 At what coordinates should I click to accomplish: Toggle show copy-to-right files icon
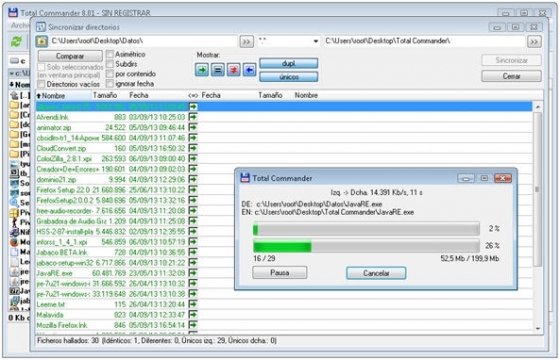pos(202,70)
